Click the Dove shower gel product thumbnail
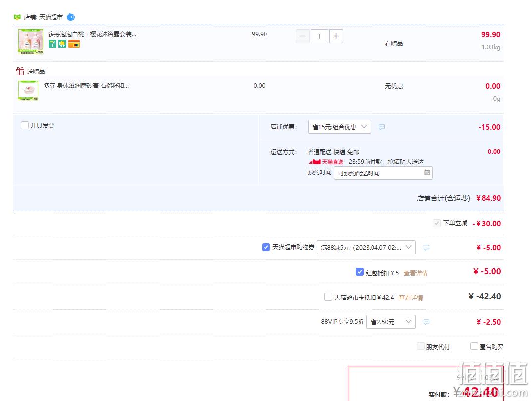Image resolution: width=532 pixels, height=401 pixels. coord(31,42)
